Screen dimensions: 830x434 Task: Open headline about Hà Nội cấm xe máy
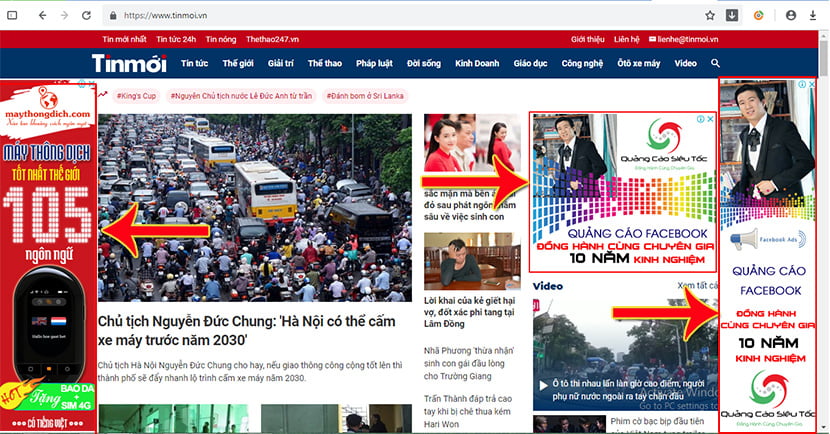coord(247,330)
